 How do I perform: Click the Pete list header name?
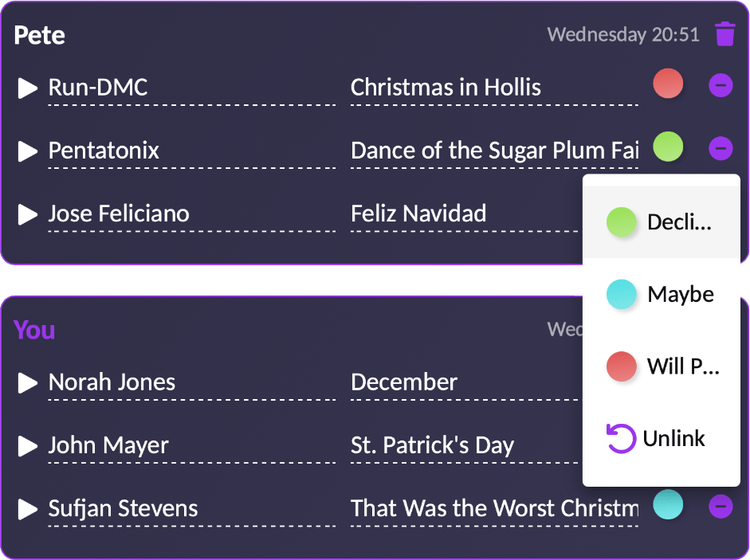[x=40, y=35]
